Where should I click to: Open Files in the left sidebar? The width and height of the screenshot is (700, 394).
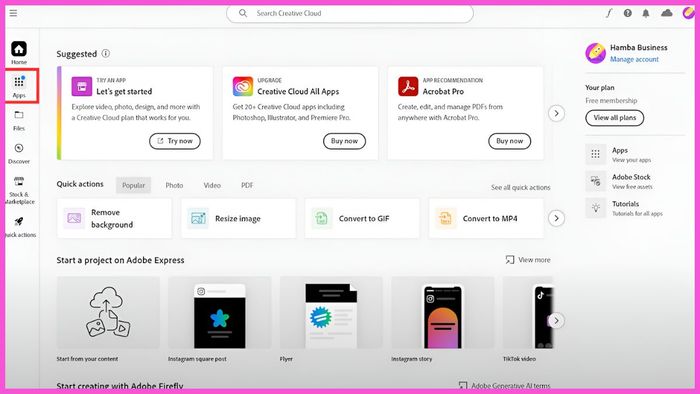[19, 120]
